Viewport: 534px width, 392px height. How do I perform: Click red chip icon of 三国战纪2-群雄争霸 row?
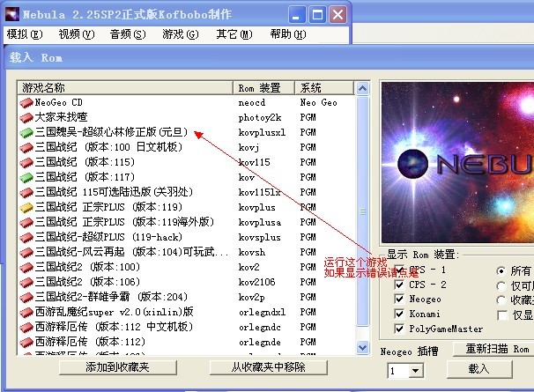(x=26, y=298)
